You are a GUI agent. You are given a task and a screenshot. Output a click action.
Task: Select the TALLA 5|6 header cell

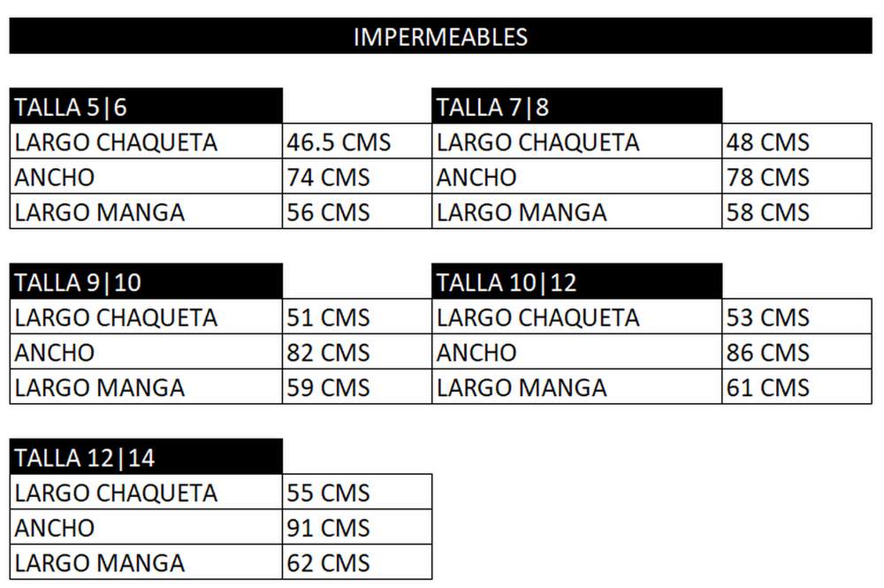(146, 107)
